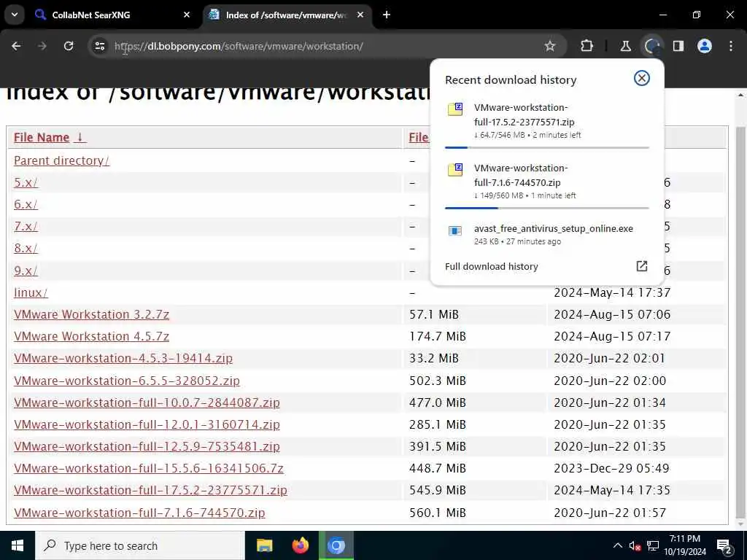
Task: Open the 6.x/ folder
Action: pyautogui.click(x=26, y=204)
